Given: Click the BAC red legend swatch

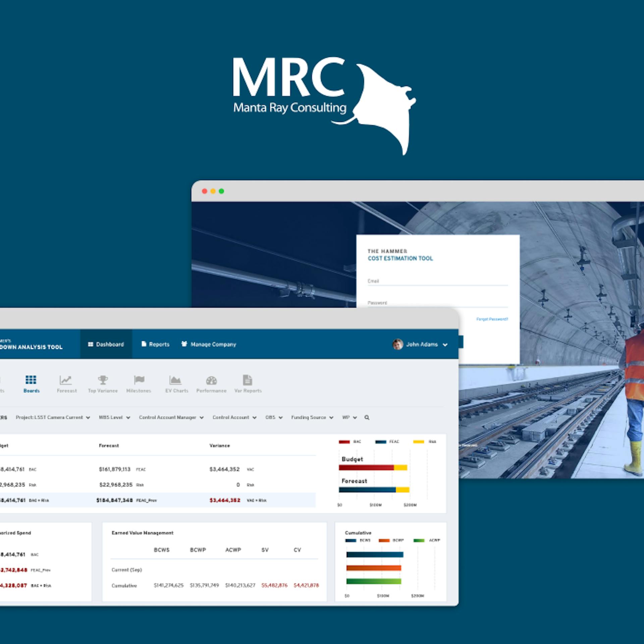Looking at the screenshot, I should pyautogui.click(x=344, y=442).
